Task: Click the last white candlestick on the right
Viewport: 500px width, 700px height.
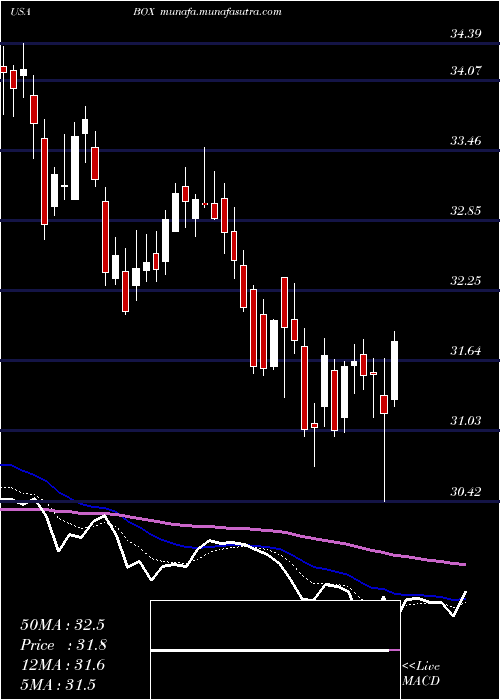Action: 395,371
